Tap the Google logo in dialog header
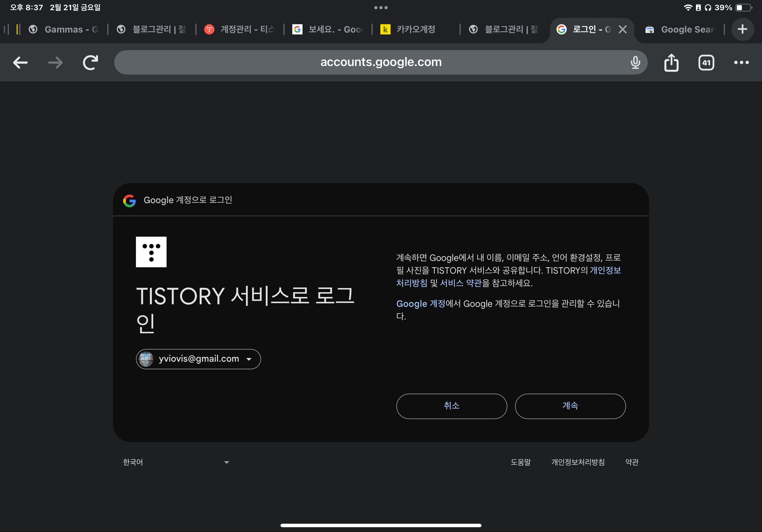The image size is (762, 532). [x=130, y=200]
